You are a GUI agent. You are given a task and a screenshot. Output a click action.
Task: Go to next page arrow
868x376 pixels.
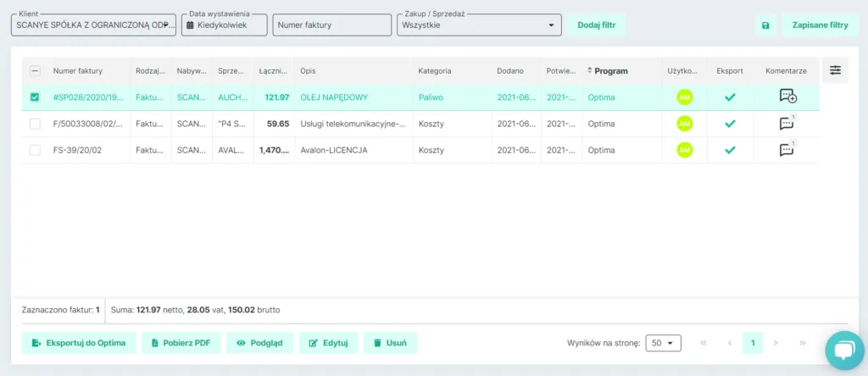point(776,343)
